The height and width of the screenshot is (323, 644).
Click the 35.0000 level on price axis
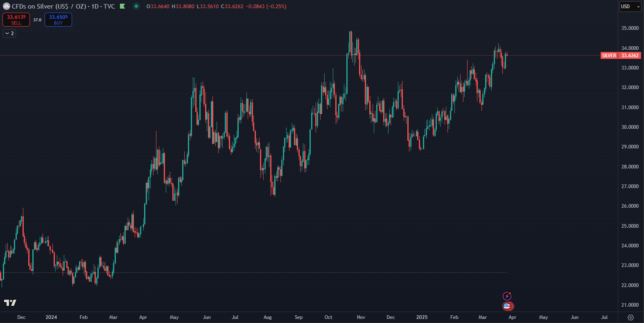[x=630, y=28]
